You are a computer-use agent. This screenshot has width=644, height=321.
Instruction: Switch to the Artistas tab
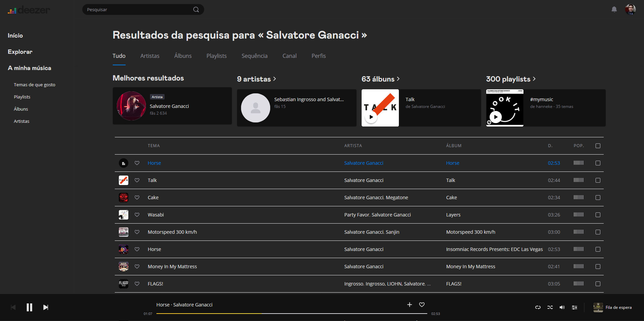pos(150,56)
